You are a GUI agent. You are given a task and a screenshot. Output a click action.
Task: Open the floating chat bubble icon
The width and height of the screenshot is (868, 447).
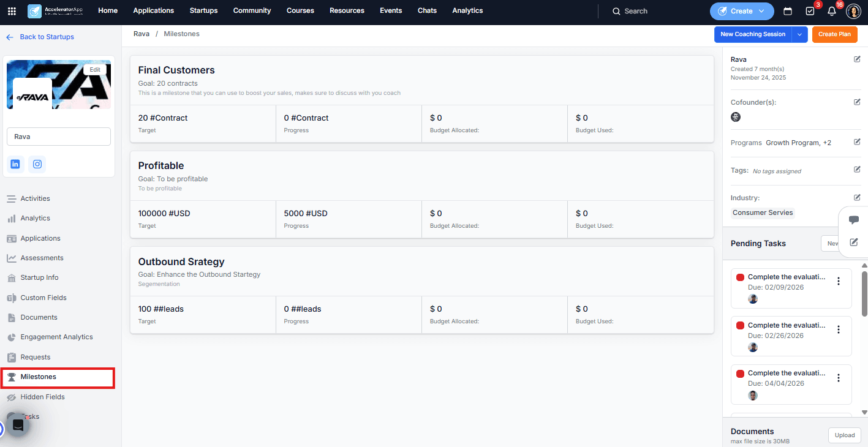[853, 220]
